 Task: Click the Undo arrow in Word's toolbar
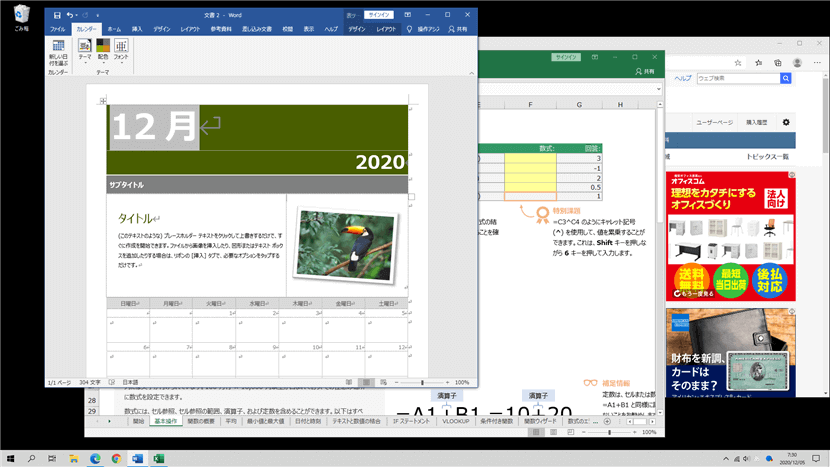[x=69, y=15]
